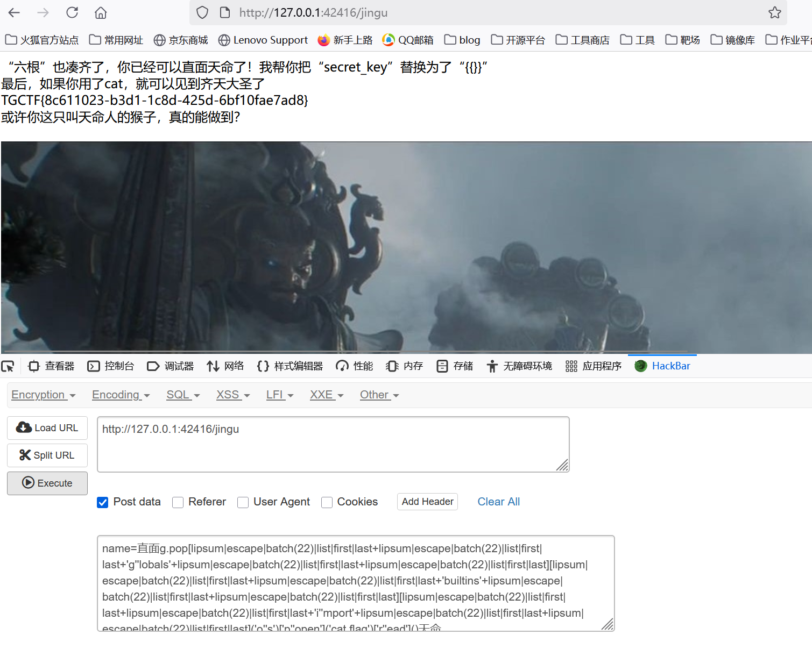Activate the devtools element picker icon
This screenshot has height=649, width=812.
point(8,366)
